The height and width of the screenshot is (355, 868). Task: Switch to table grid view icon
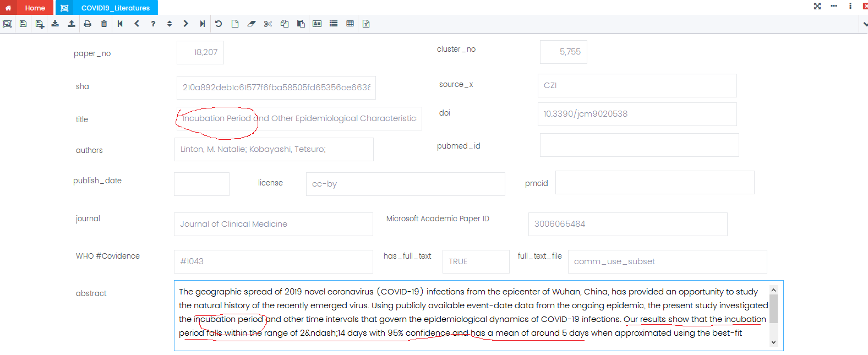point(350,24)
